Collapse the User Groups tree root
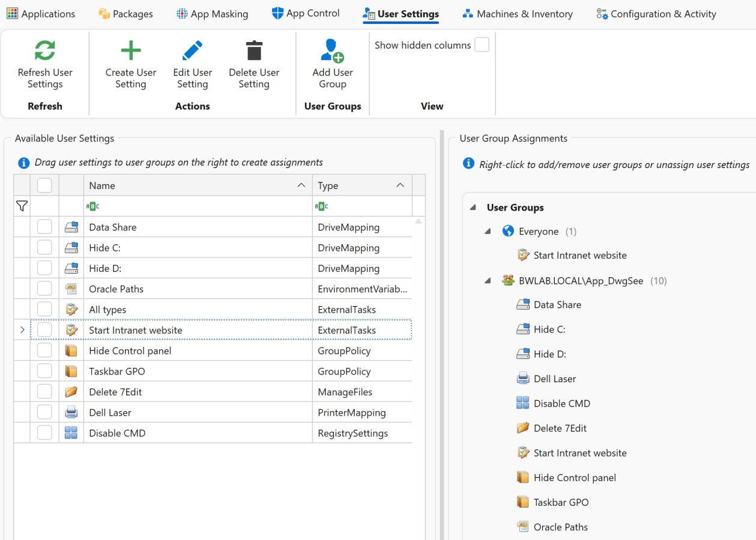Screen dimensions: 756x540 click(x=473, y=208)
